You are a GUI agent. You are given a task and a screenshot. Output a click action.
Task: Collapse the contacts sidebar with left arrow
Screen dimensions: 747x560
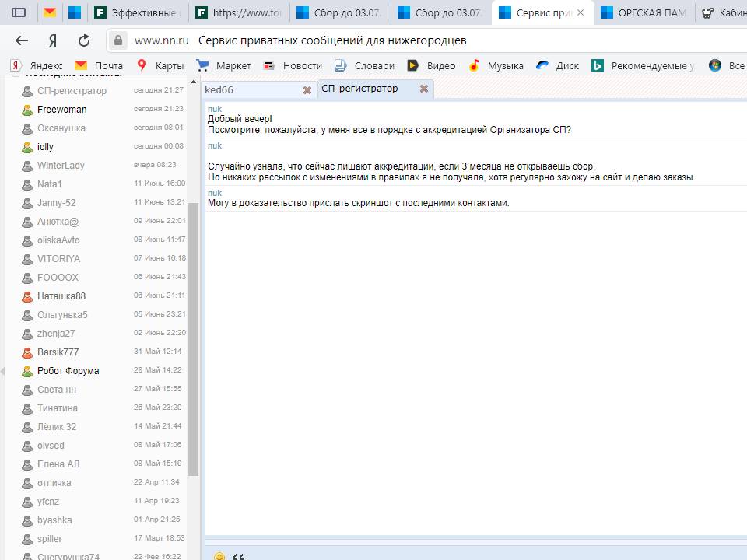pyautogui.click(x=3, y=371)
